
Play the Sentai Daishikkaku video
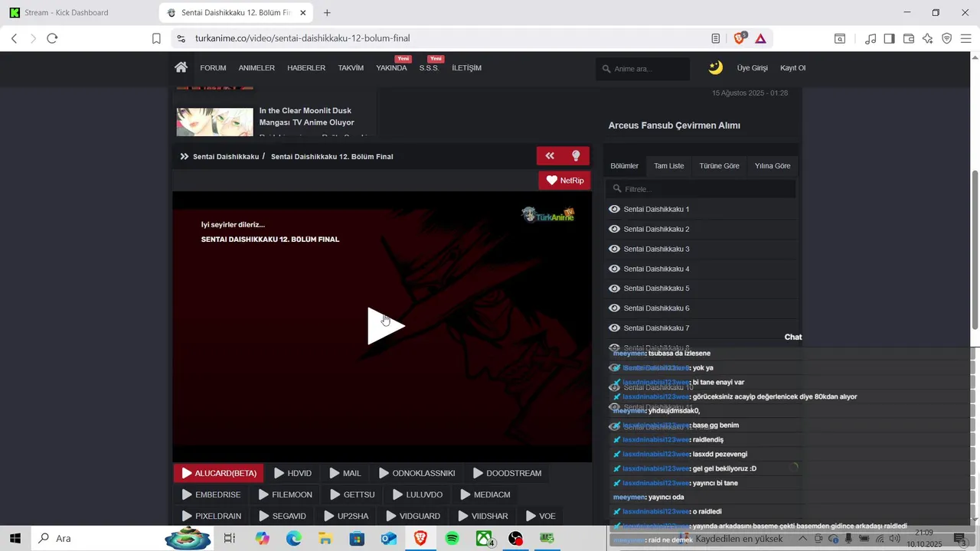coord(385,326)
